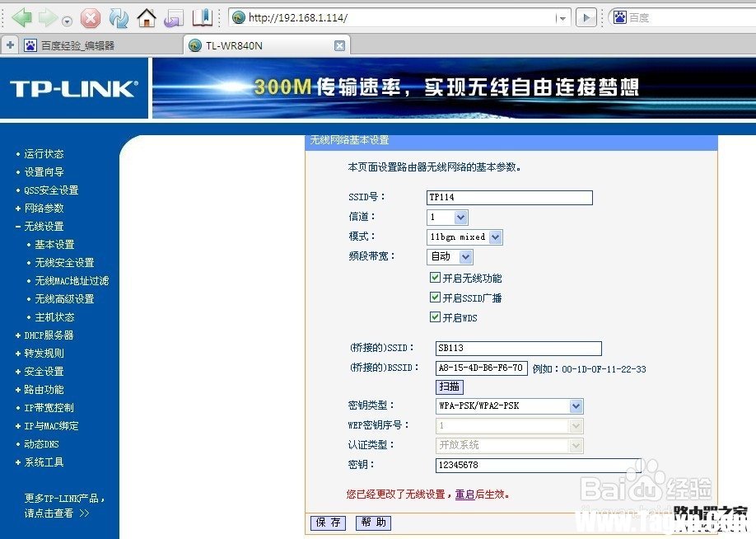Select 主机状态 submenu item

point(54,317)
